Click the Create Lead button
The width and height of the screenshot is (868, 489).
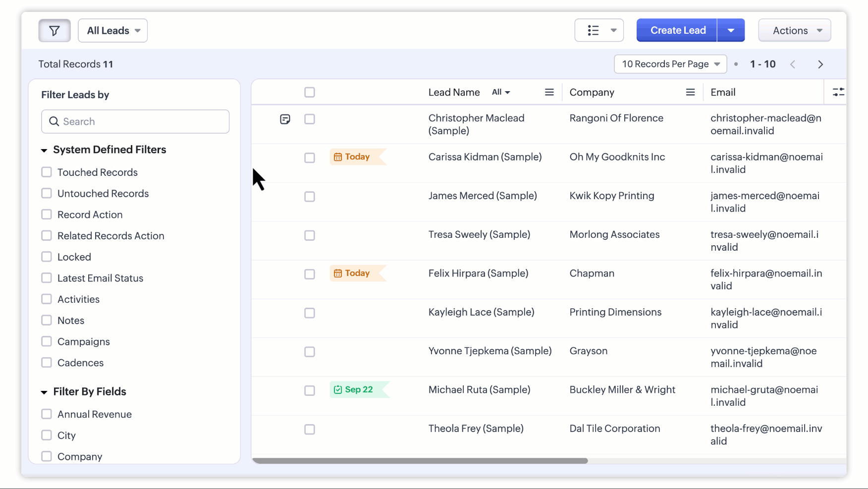(x=677, y=31)
